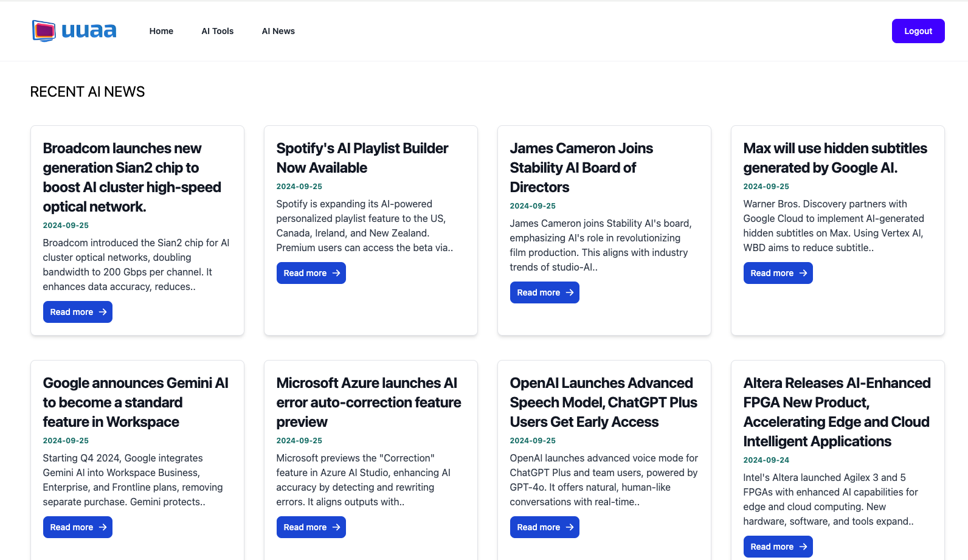This screenshot has width=968, height=560.
Task: Click Altera Releases AI-Enhanced FPGA headline
Action: (837, 412)
